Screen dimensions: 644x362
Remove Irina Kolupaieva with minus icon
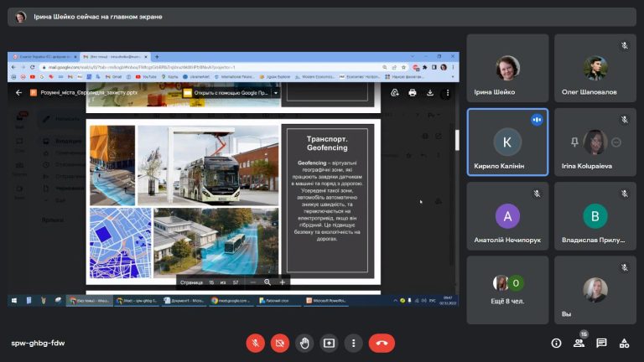pyautogui.click(x=616, y=142)
